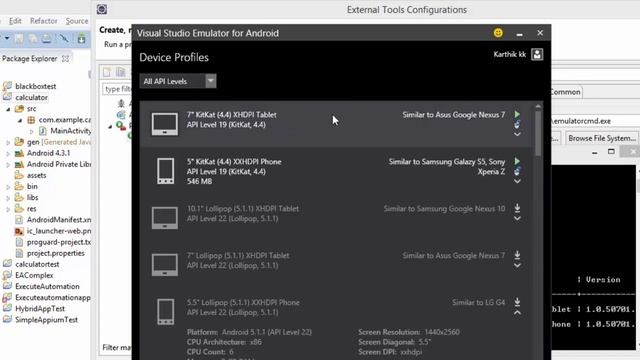Select the AndroidManifest.xml file
Screen dimensions: 640x360
59,220
